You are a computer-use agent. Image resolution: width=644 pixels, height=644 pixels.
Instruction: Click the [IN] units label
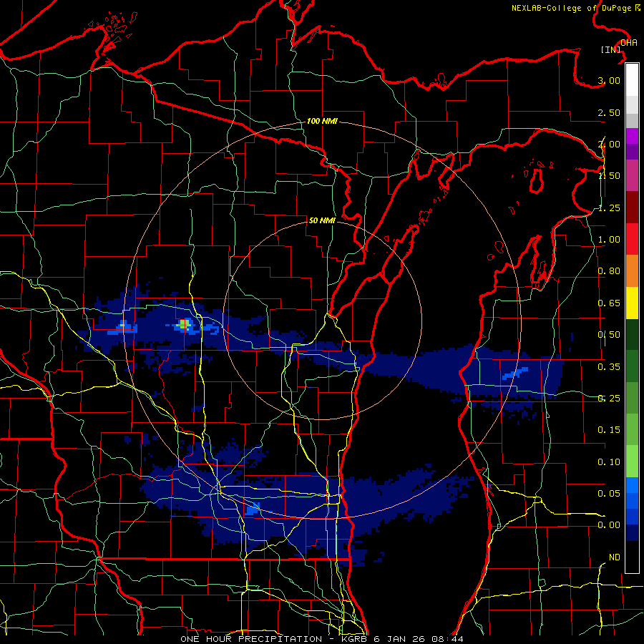tap(611, 49)
